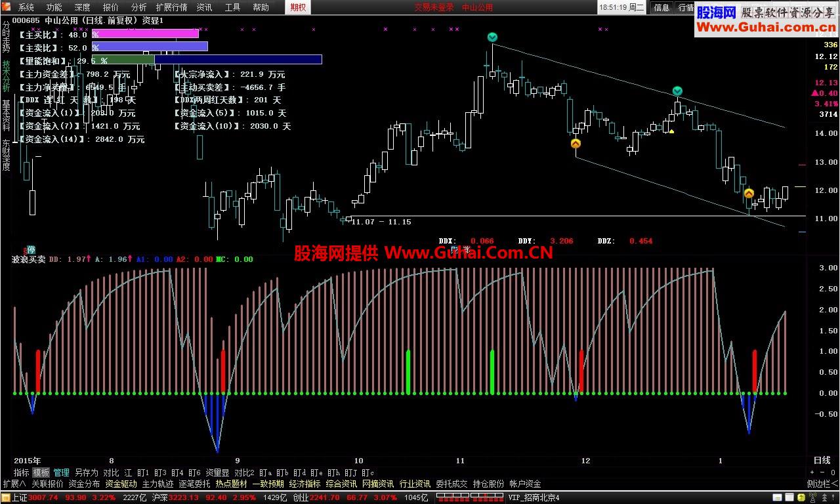Image resolution: width=840 pixels, height=504 pixels.
Task: Click the blue 主卖比 progress bar
Action: coord(150,47)
